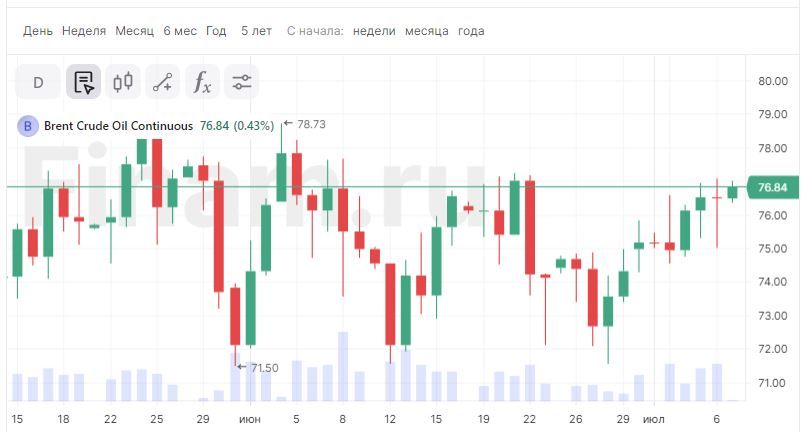The image size is (806, 432).
Task: Click the round B symbol badge
Action: coord(28,126)
